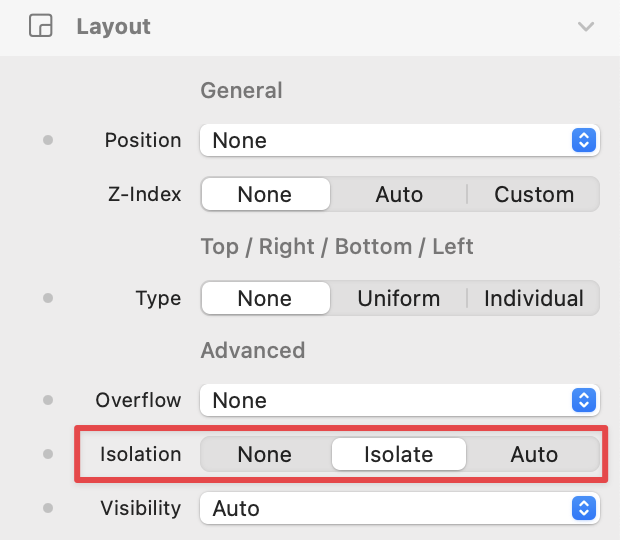Set Z-Index to None
Viewport: 620px width, 540px height.
click(265, 195)
